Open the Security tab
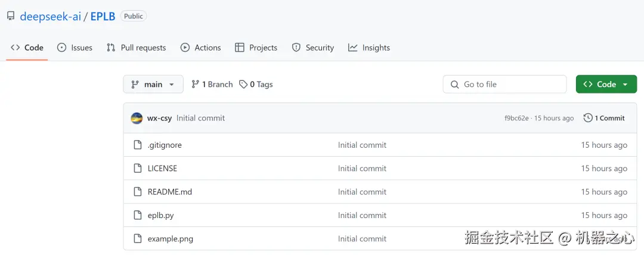The image size is (644, 255). (313, 48)
